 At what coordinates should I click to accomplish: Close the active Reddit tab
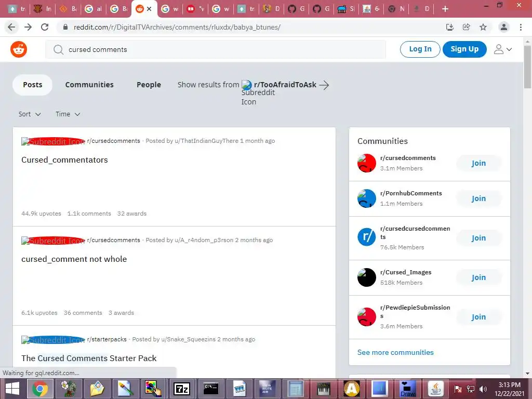[149, 9]
